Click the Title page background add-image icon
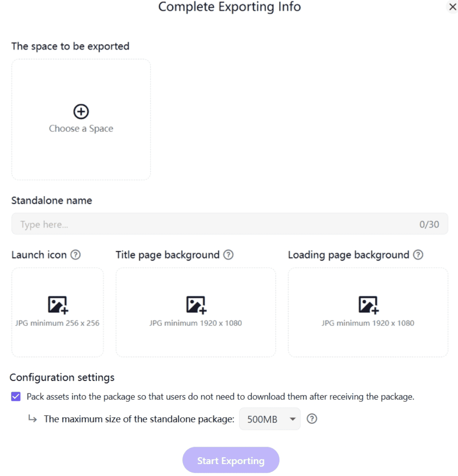This screenshot has width=458, height=476. point(196,304)
